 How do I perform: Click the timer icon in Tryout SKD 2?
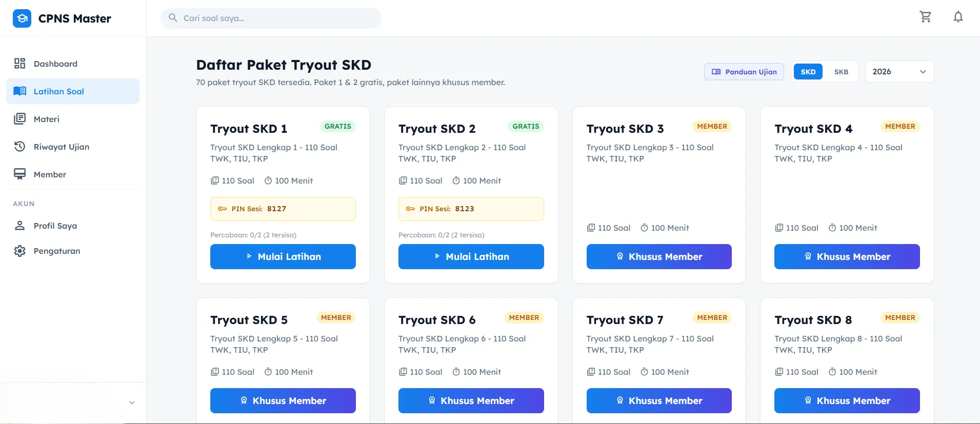[x=456, y=180]
